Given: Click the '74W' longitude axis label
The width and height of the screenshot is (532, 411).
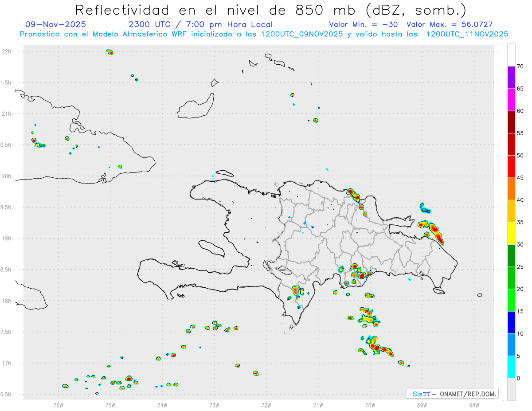Looking at the screenshot, I should tap(162, 404).
